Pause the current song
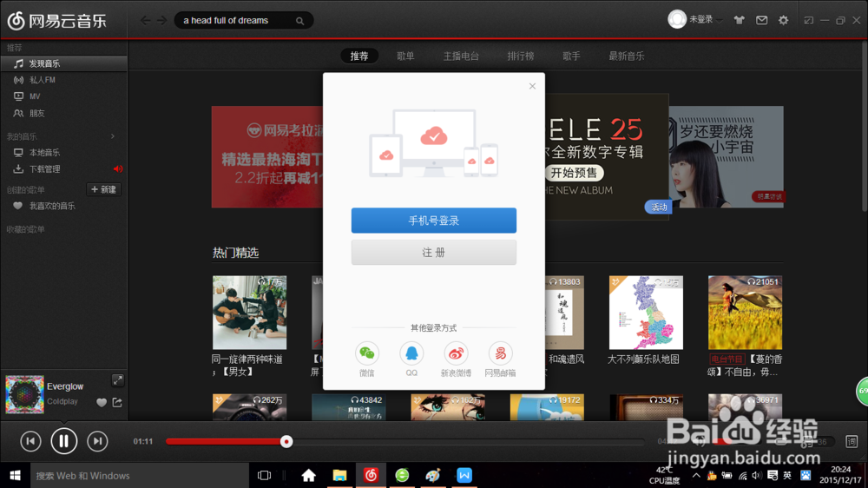The height and width of the screenshot is (488, 868). [x=63, y=441]
